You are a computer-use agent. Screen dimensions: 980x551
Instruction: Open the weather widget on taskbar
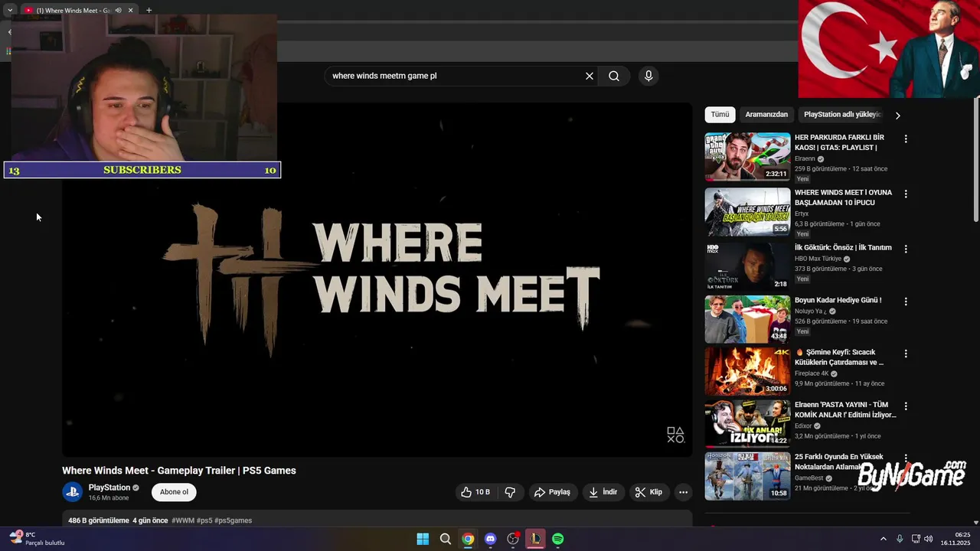tap(36, 539)
